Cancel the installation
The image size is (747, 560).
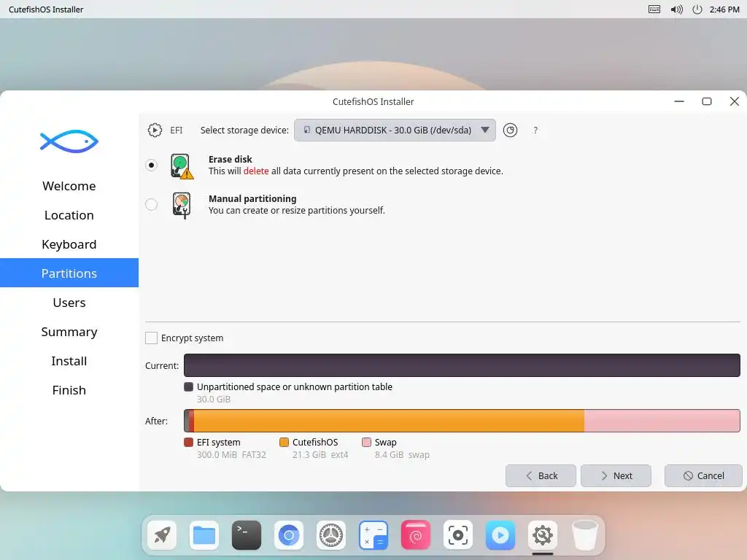pos(704,475)
